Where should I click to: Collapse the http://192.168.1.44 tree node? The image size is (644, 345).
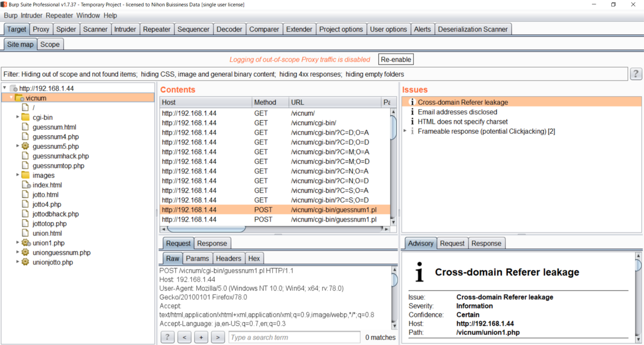coord(5,88)
